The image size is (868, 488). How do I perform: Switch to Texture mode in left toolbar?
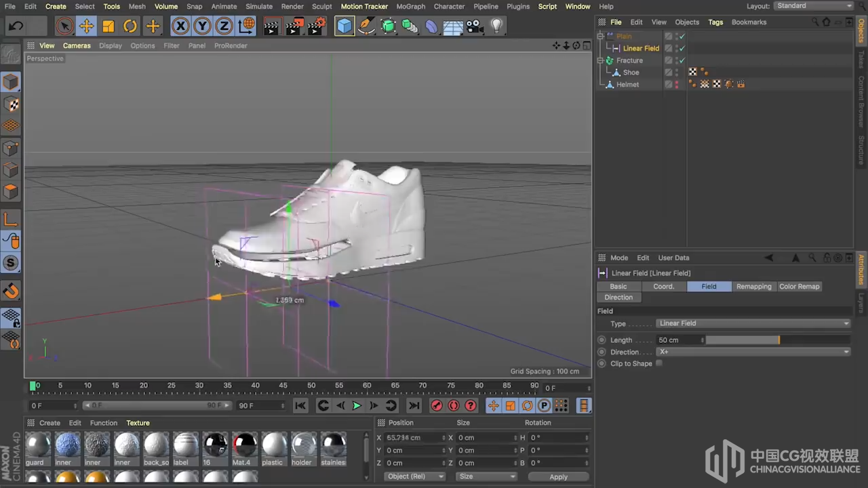[x=11, y=104]
